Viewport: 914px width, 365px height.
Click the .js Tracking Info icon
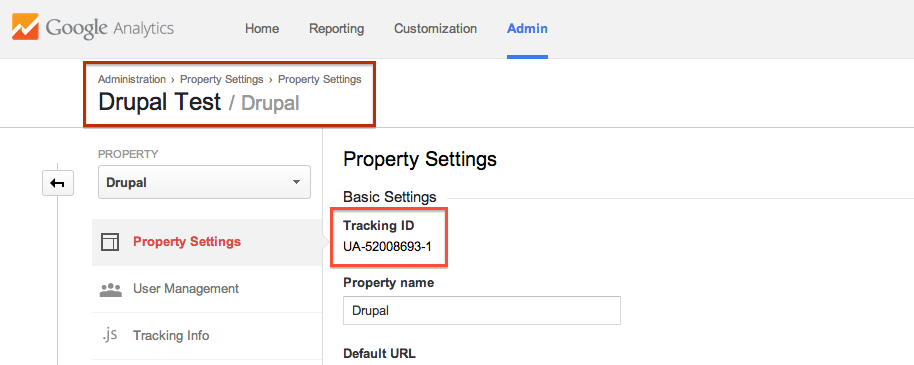[110, 335]
